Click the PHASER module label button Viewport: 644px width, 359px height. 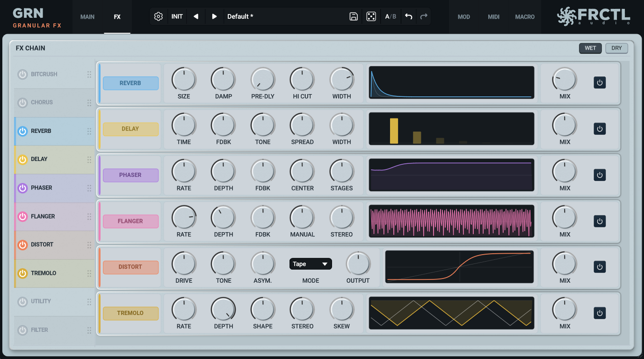[130, 175]
